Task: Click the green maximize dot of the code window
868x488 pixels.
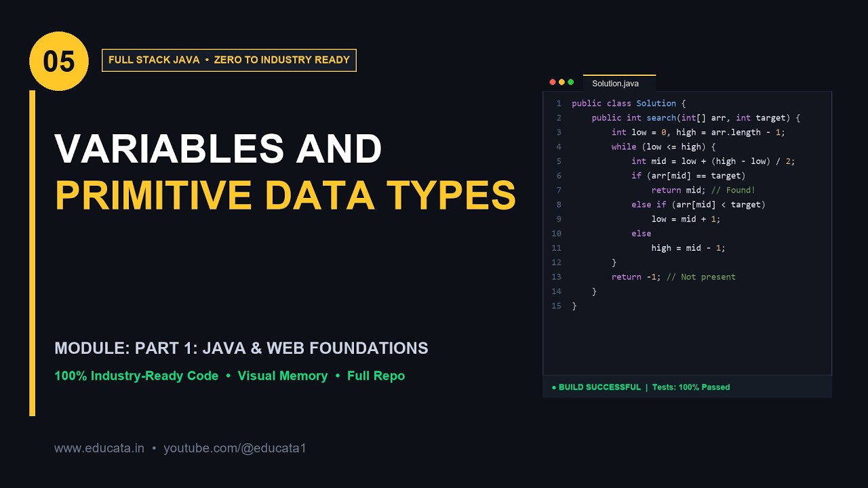Action: point(570,82)
